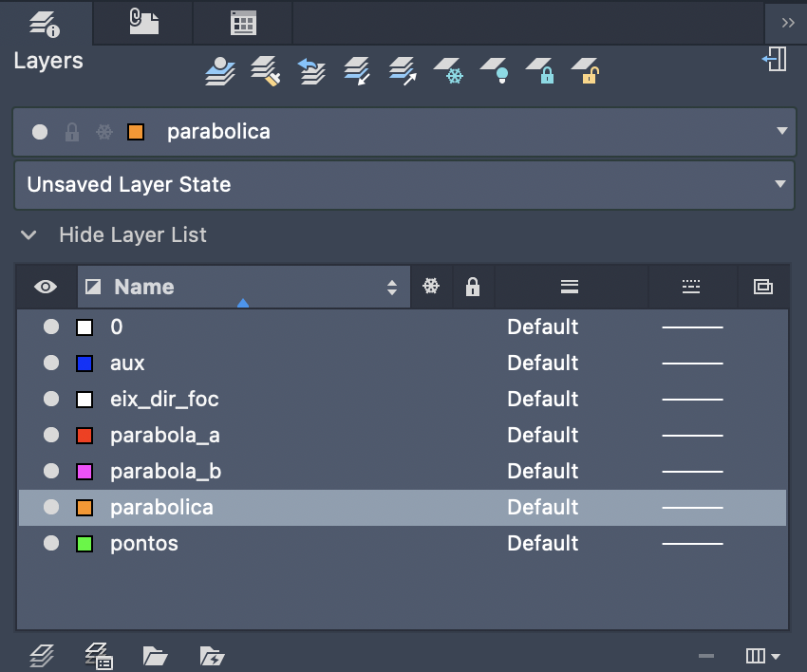Viewport: 807px width, 672px height.
Task: Collapse the Hide Layer List chevron
Action: [29, 234]
